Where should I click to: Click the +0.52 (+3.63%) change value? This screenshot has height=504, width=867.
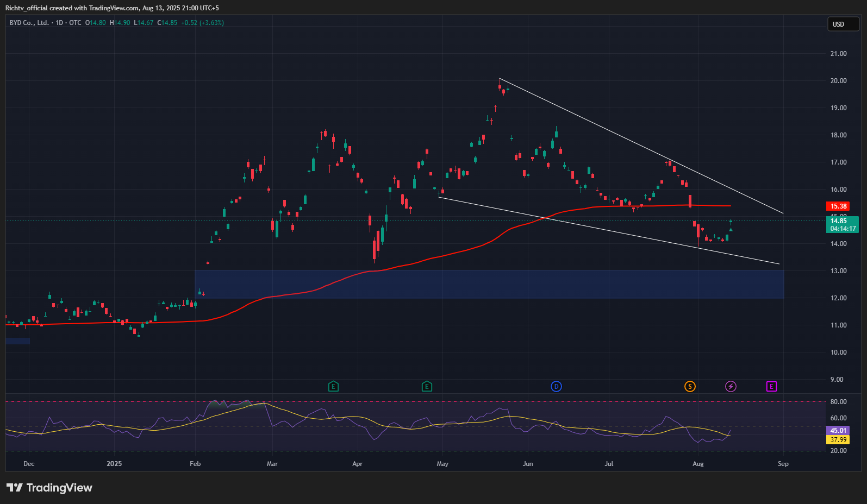tap(202, 23)
